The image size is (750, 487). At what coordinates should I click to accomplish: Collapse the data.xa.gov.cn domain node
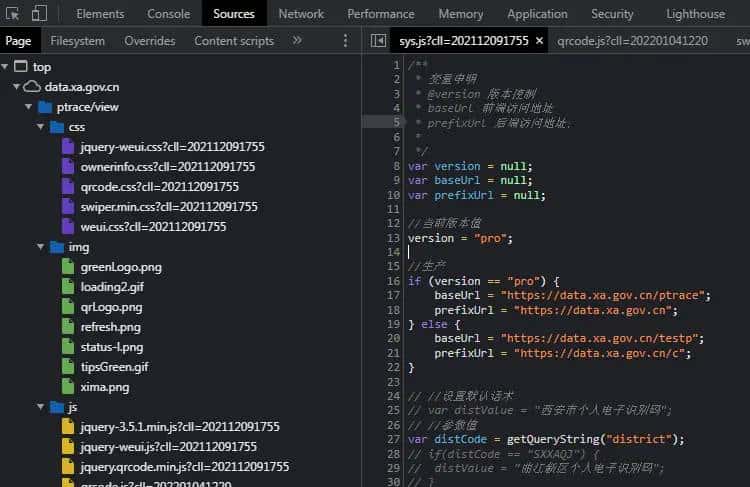(17, 87)
